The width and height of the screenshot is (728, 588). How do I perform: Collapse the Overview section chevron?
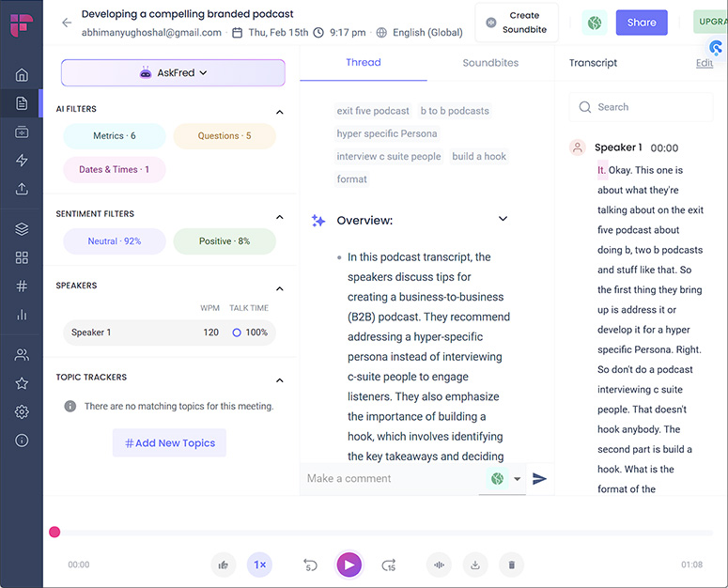pos(503,219)
